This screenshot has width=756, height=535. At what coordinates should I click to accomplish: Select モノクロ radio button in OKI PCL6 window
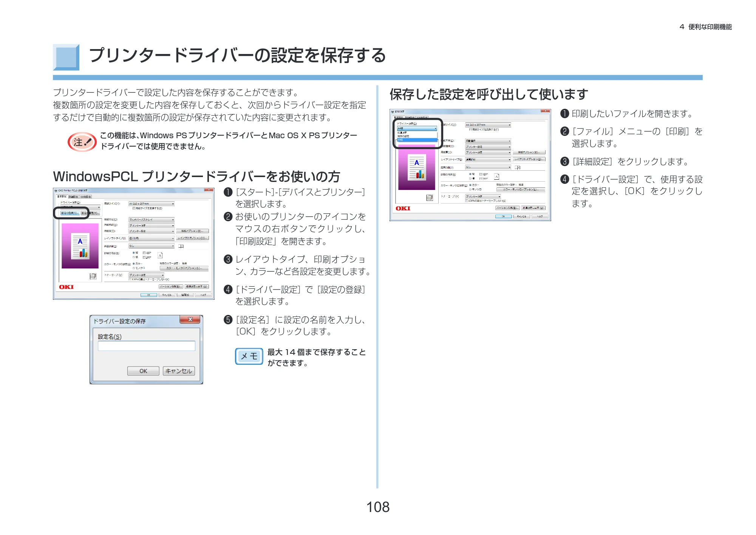(134, 268)
